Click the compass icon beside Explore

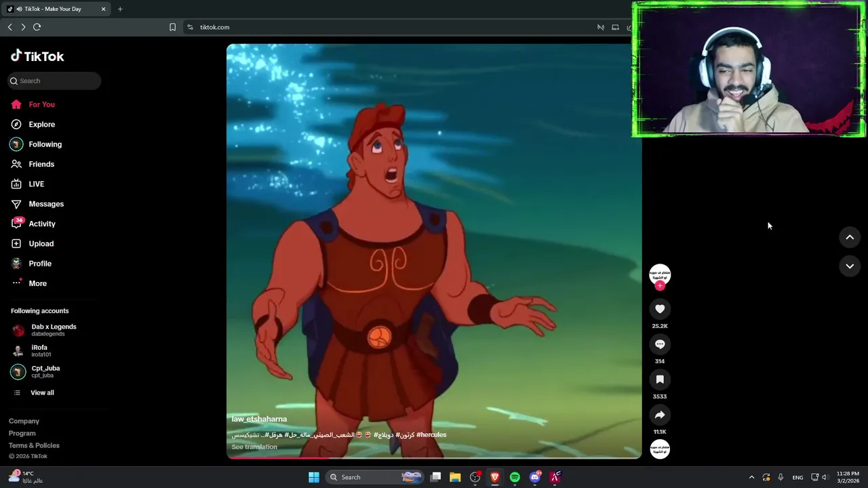16,124
